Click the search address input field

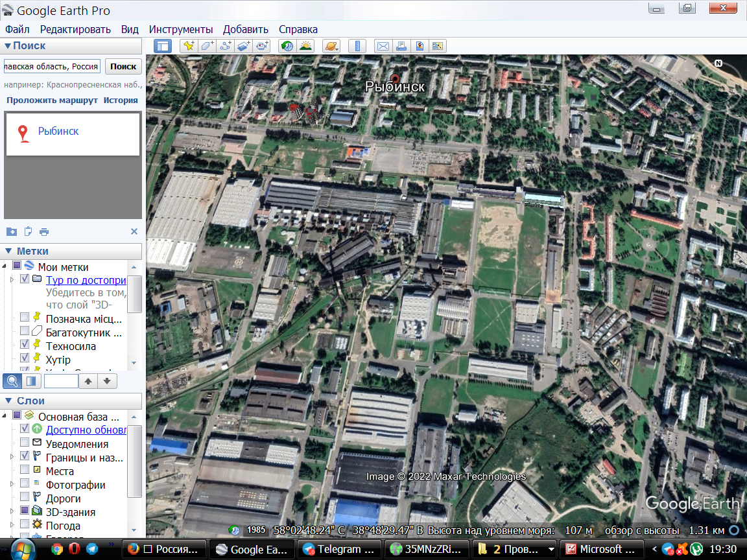click(x=52, y=66)
